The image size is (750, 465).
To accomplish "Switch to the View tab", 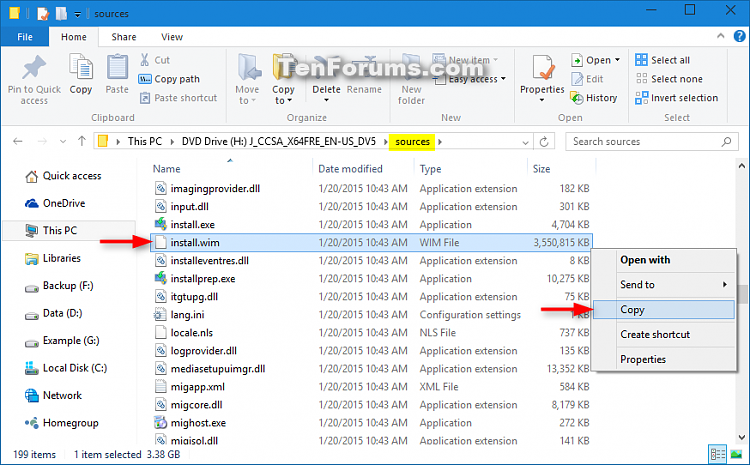I will (172, 37).
